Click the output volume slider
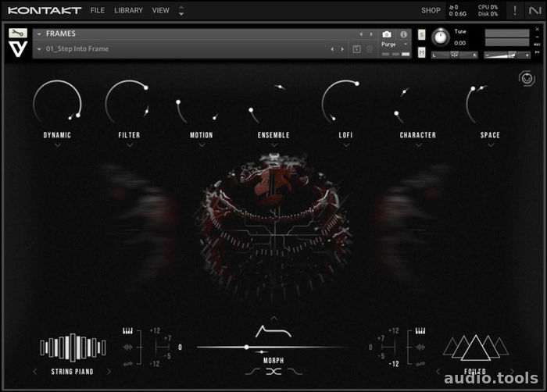The image size is (547, 392). click(x=507, y=55)
